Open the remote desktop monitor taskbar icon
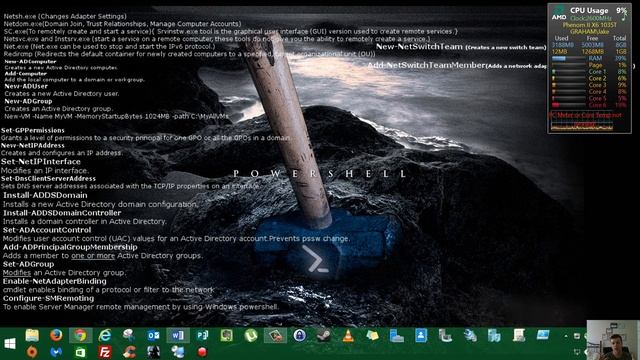640x360 pixels. (543, 336)
